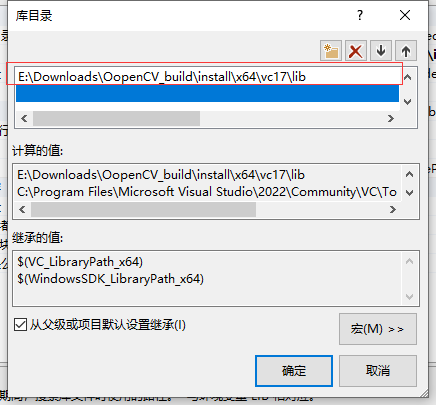Open the question mark help button in the title bar
436x405 pixels.
[360, 15]
